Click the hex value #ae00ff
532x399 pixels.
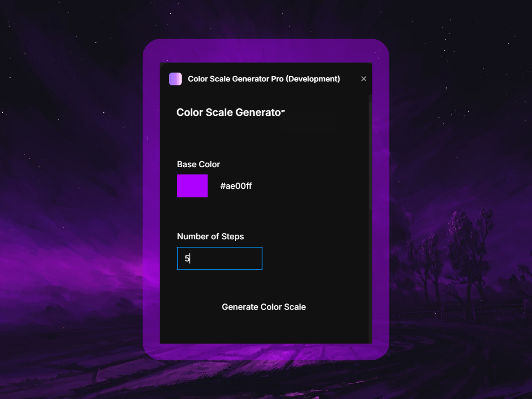pos(236,186)
